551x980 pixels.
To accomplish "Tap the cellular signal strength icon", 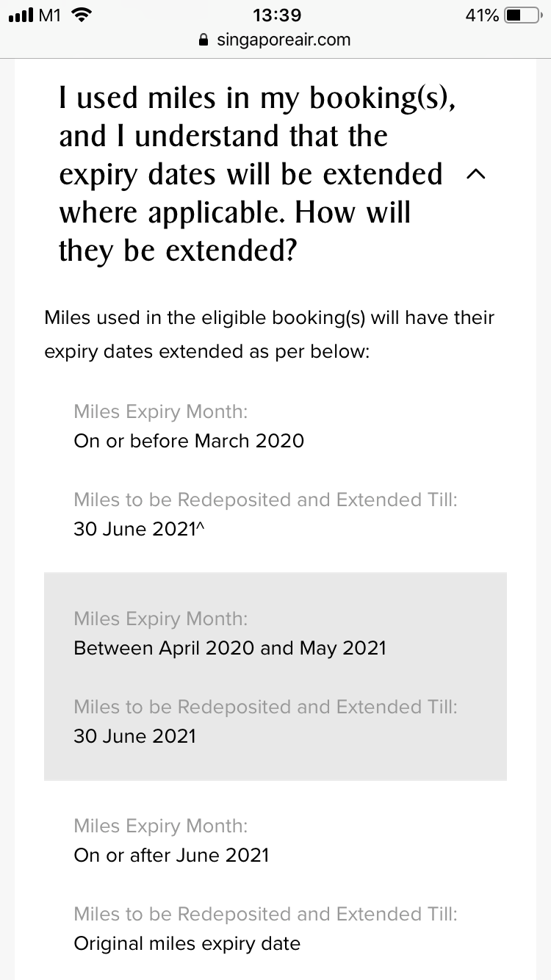I will click(20, 15).
